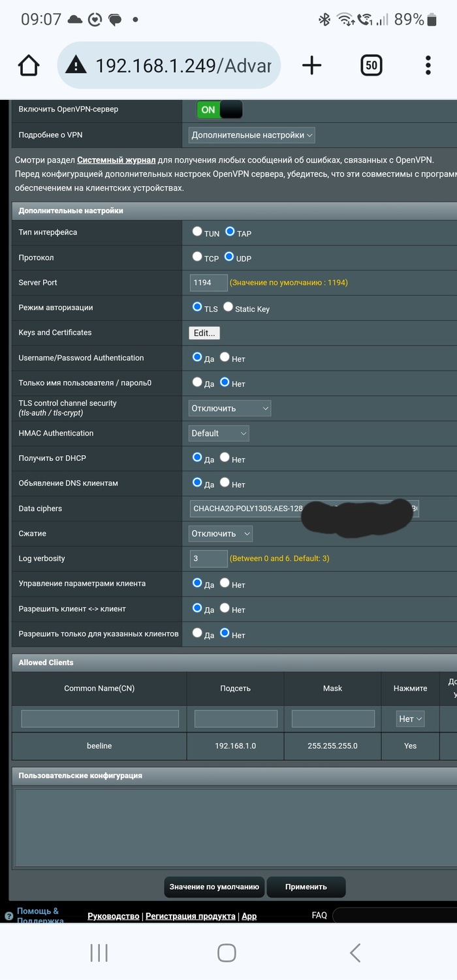
Task: Click the Common Name(CN) input field
Action: coord(100,719)
